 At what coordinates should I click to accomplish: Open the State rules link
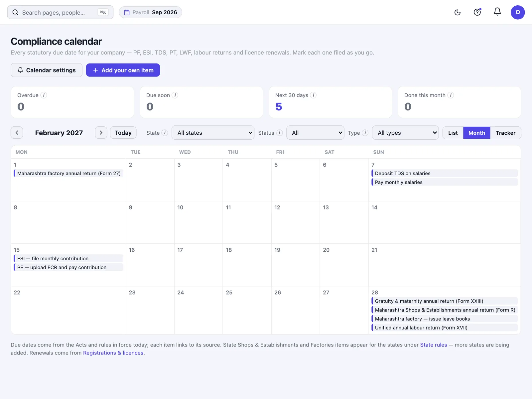[434, 345]
